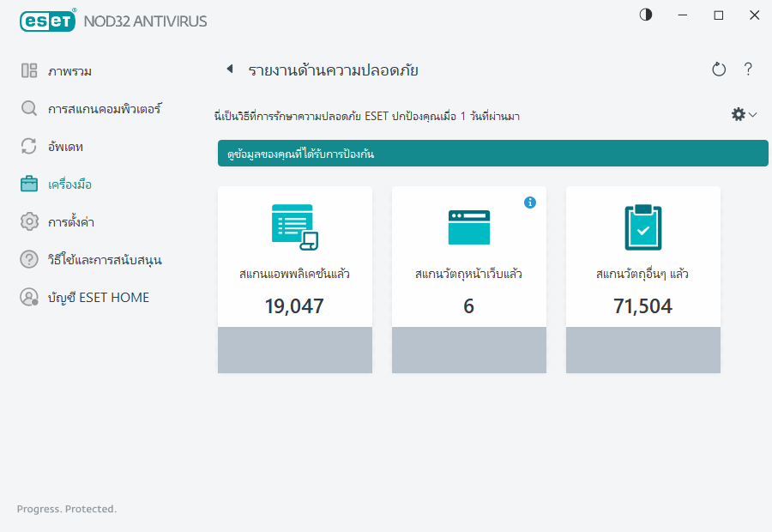
Task: Click the scanned other objects clipboard icon
Action: 642,225
